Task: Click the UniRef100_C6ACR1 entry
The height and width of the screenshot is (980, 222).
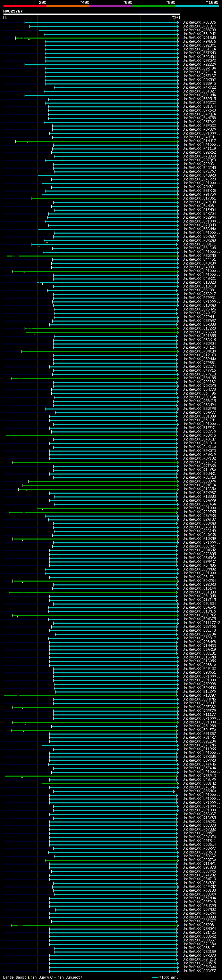Action: point(199,822)
